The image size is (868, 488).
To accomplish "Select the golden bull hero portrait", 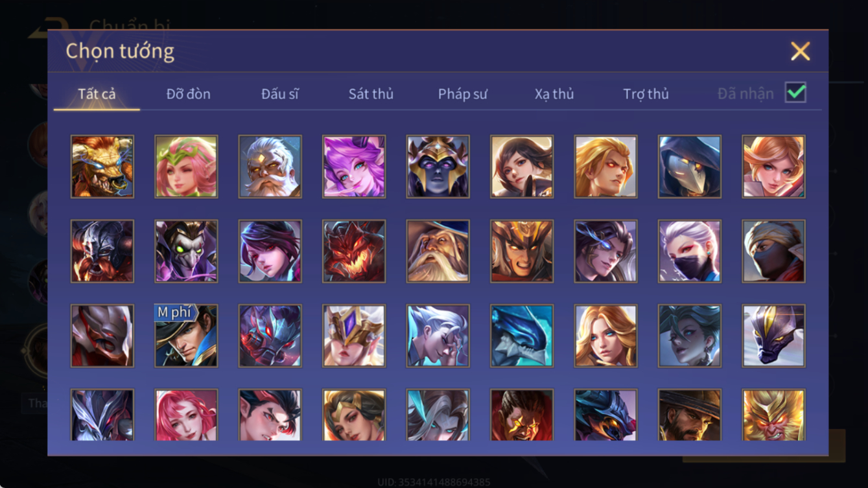I will [102, 167].
